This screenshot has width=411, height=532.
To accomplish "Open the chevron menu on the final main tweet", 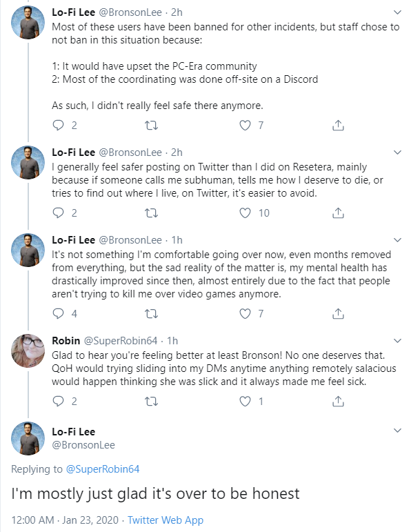I will (397, 431).
